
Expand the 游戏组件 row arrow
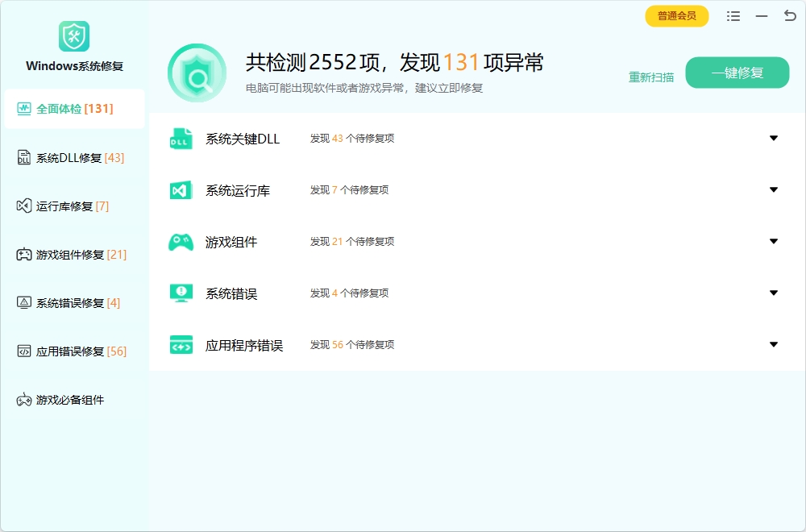[774, 241]
